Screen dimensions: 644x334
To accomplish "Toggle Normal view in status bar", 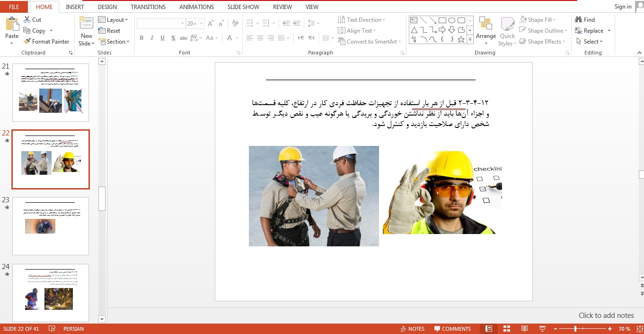I will point(489,329).
